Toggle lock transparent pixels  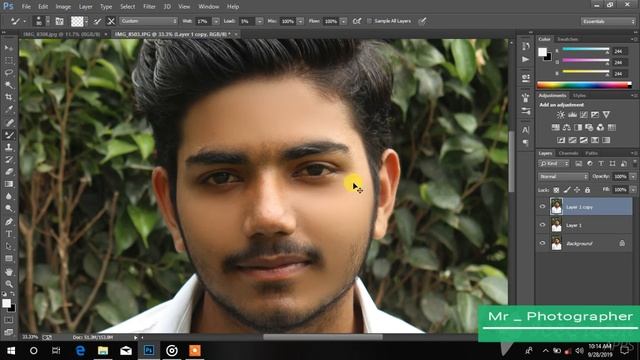pos(556,190)
